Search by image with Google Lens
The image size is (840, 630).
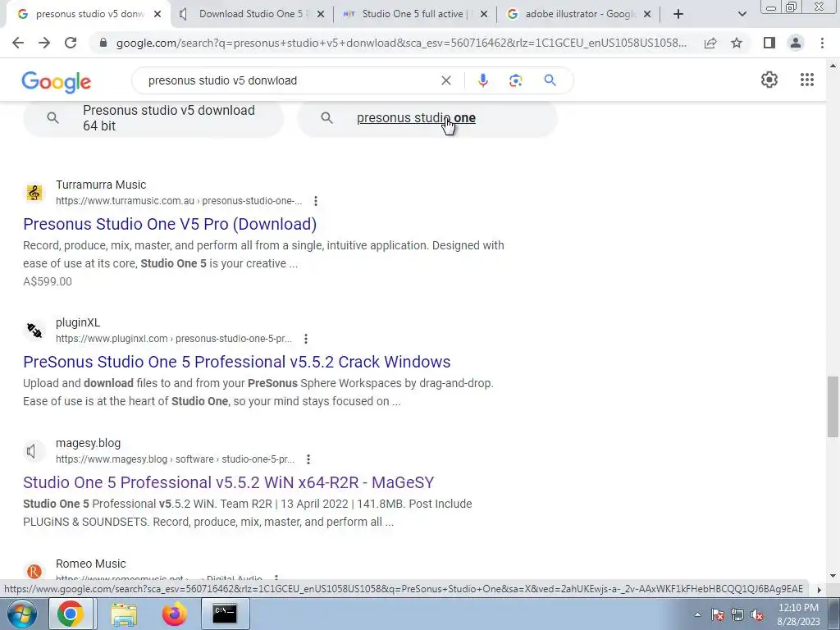pos(515,80)
